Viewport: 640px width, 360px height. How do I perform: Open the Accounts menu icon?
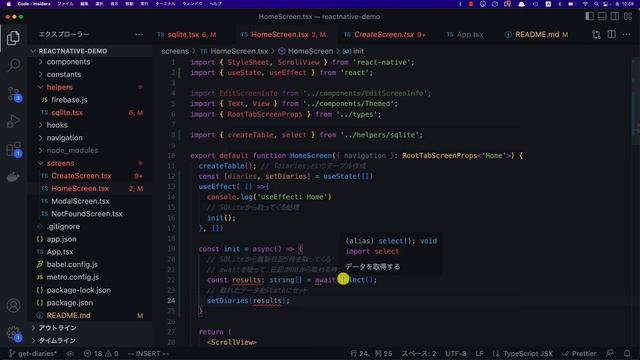[x=13, y=305]
